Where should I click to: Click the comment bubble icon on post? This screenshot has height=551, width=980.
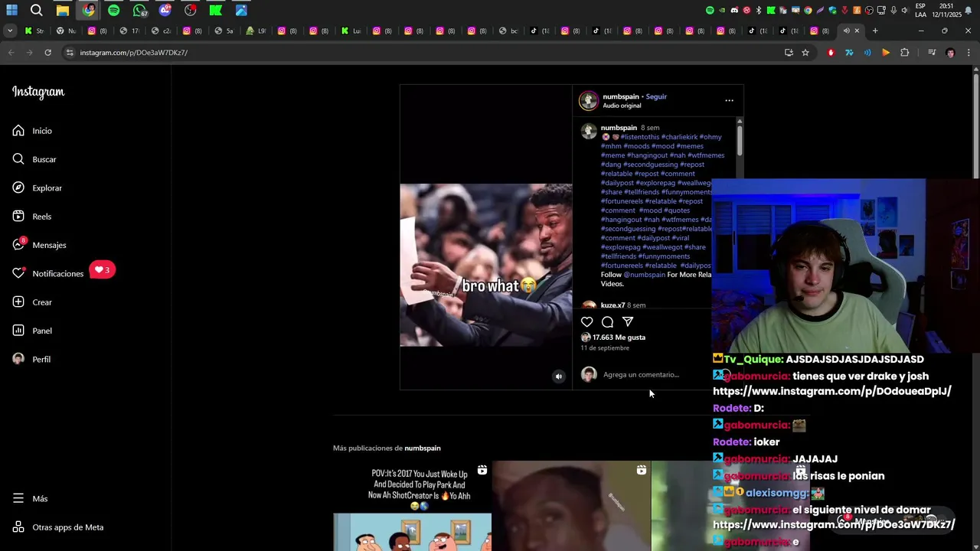607,322
